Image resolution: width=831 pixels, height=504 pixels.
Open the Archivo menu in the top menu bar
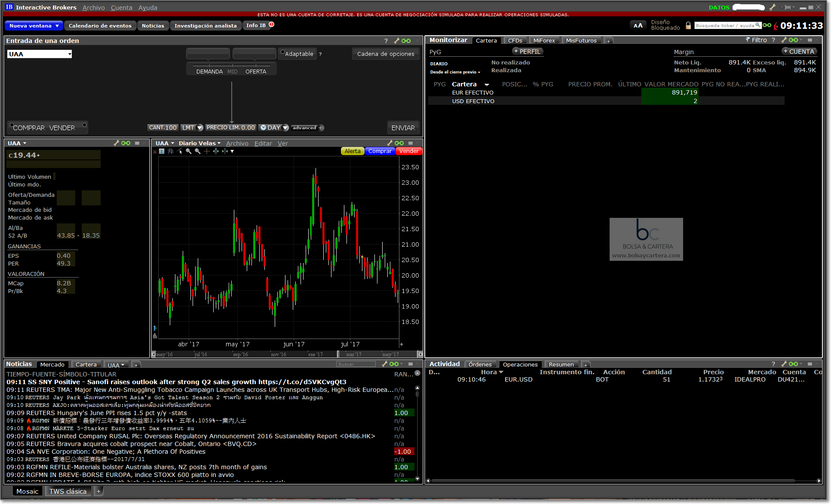pos(93,8)
